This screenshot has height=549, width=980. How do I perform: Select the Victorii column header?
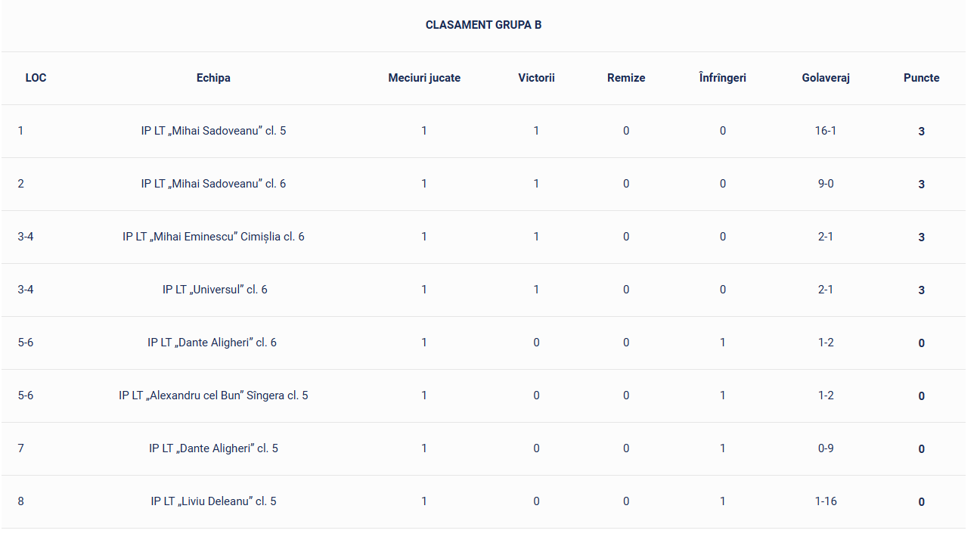pyautogui.click(x=536, y=78)
